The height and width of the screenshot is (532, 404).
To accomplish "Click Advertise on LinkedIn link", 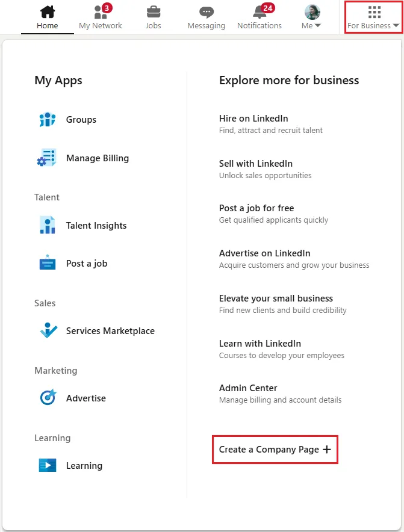I will [264, 253].
